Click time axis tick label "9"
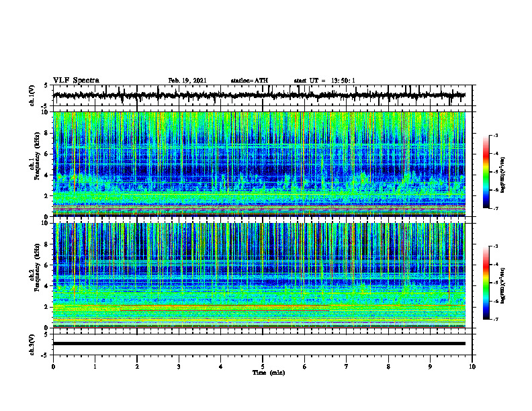 pyautogui.click(x=430, y=367)
